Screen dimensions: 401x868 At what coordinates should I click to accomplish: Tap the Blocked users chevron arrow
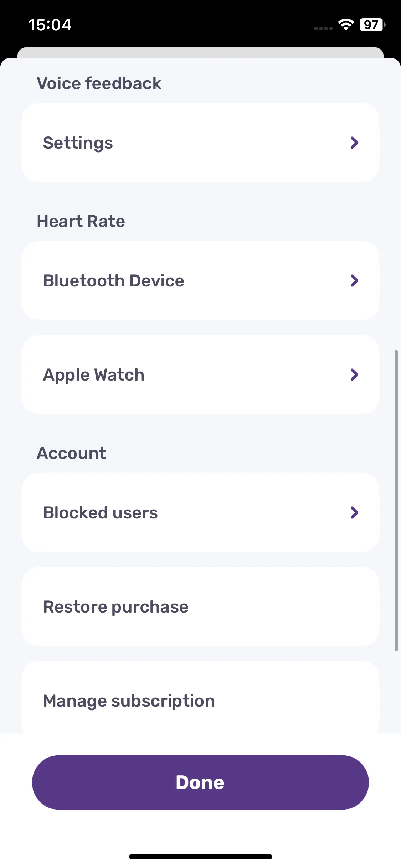click(x=354, y=513)
